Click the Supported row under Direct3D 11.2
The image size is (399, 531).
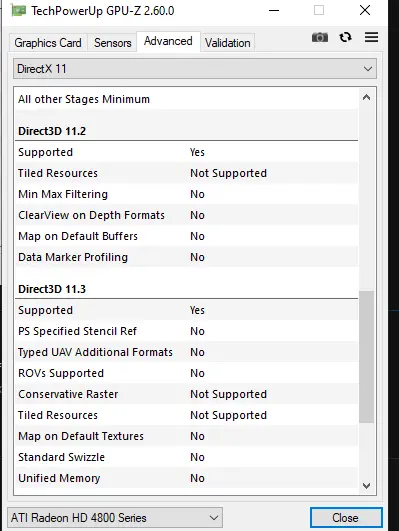pos(186,152)
